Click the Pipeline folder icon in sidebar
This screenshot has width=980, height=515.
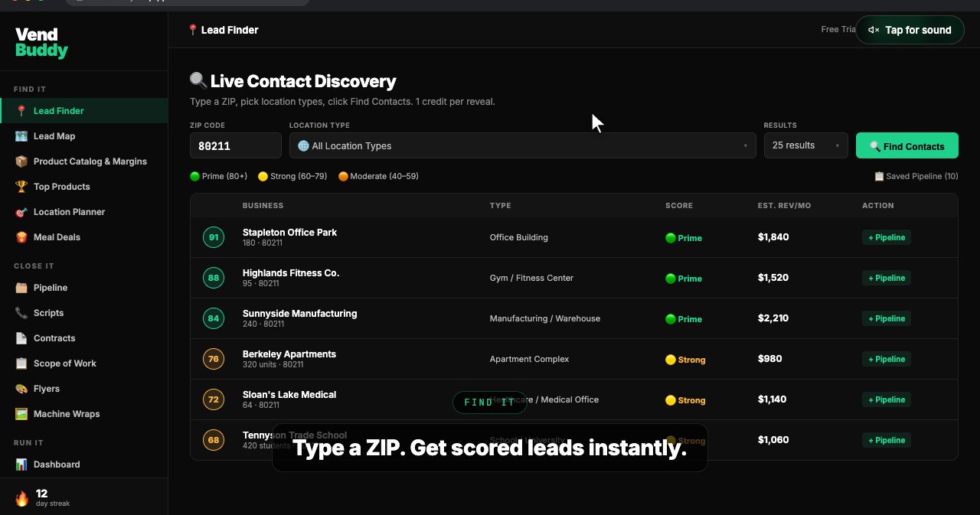pos(21,288)
